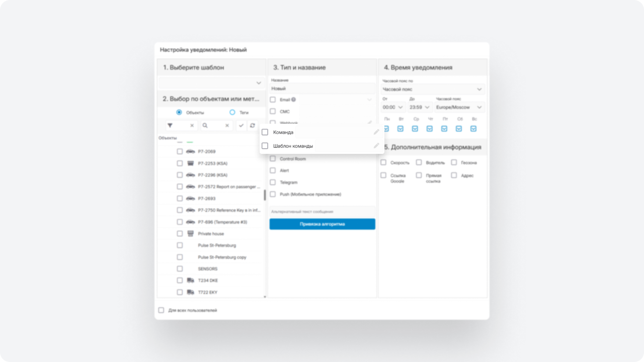Tick the Шаблон команды checkbox
The height and width of the screenshot is (362, 644).
click(x=265, y=146)
